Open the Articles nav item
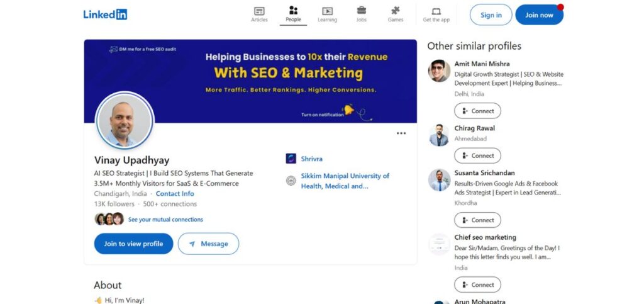This screenshot has height=304, width=644. [x=259, y=14]
